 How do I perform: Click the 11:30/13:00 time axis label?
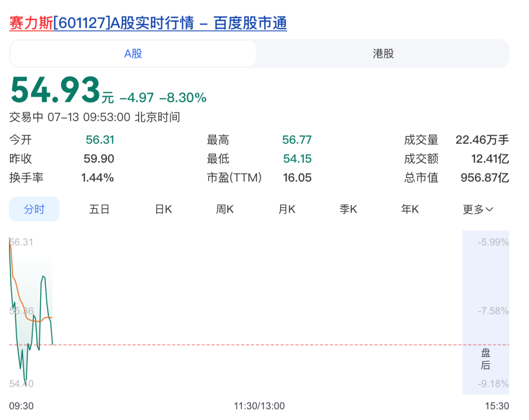click(x=259, y=406)
